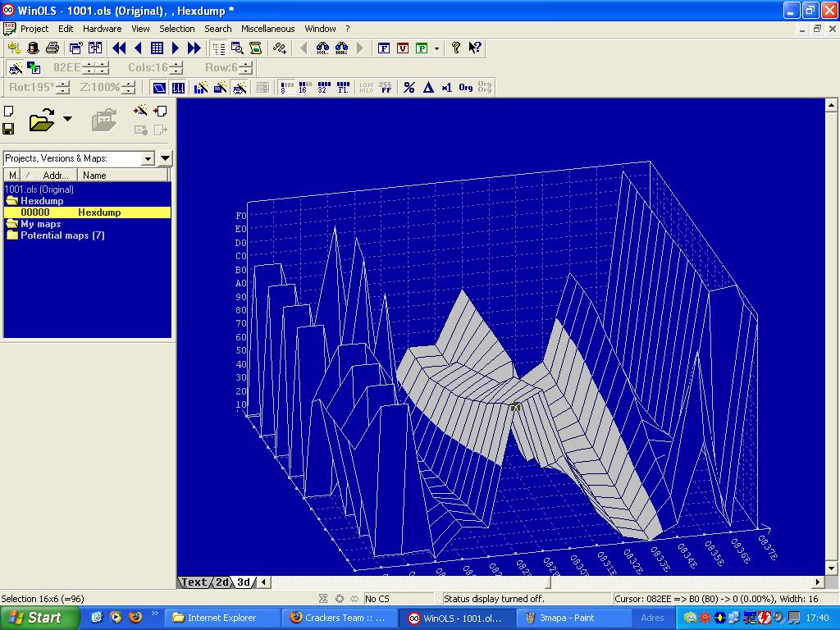Viewport: 840px width, 630px height.
Task: Click the horizontal scrollbar right arrow
Action: point(818,582)
